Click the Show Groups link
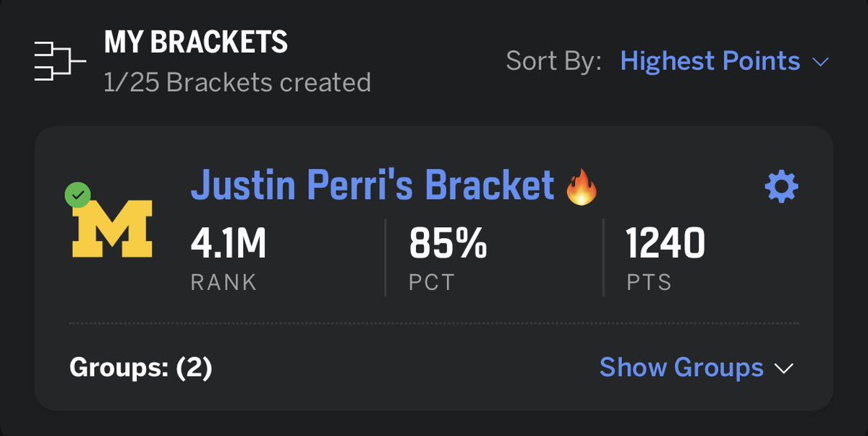Image resolution: width=868 pixels, height=436 pixels. coord(681,368)
